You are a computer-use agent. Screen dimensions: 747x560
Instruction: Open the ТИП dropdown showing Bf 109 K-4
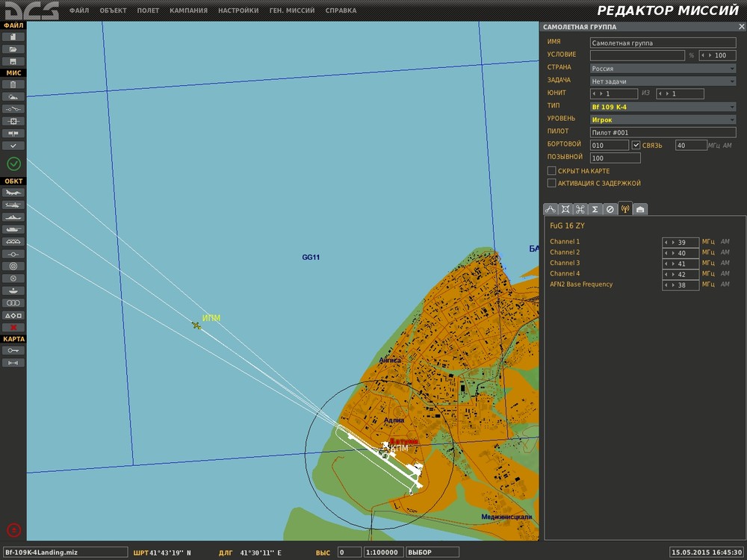pos(663,107)
